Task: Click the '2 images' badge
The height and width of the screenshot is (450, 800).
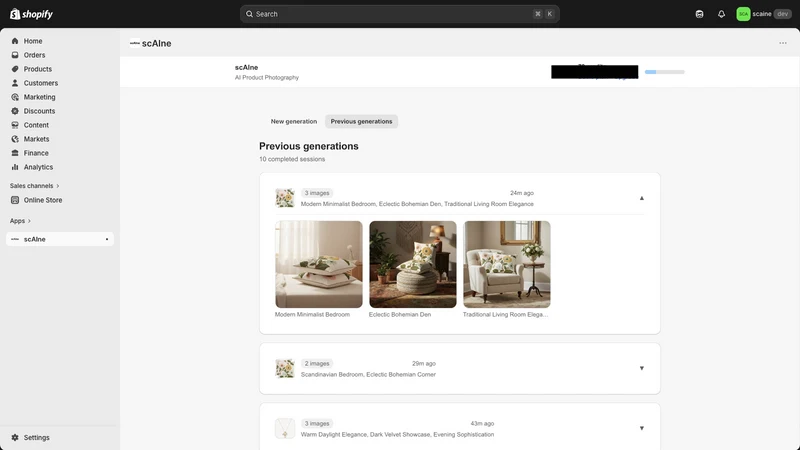Action: coord(317,364)
